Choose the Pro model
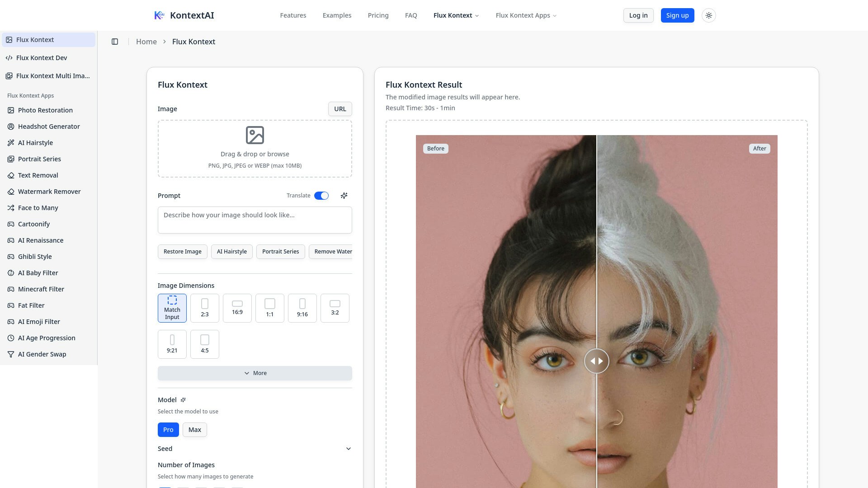 (168, 430)
